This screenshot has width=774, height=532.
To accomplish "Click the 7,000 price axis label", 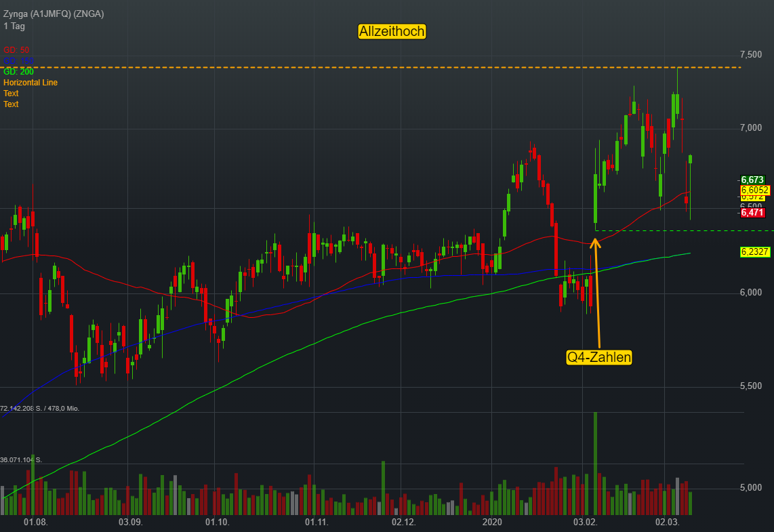I will [x=751, y=128].
